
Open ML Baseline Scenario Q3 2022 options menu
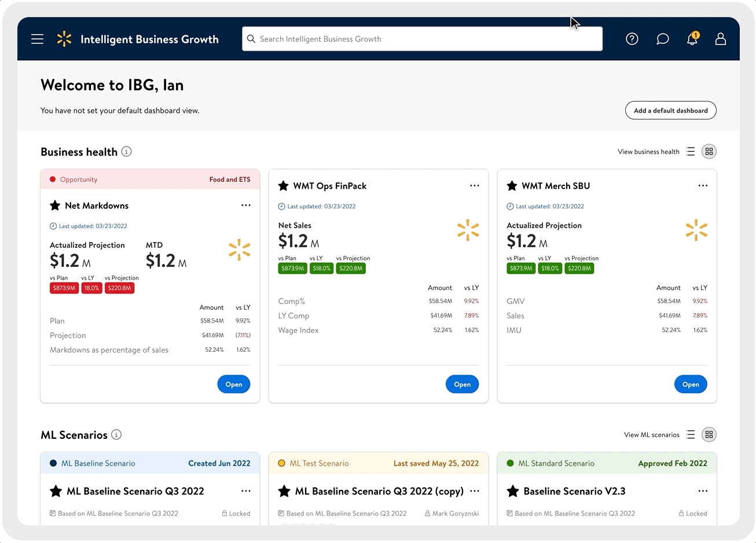point(246,491)
